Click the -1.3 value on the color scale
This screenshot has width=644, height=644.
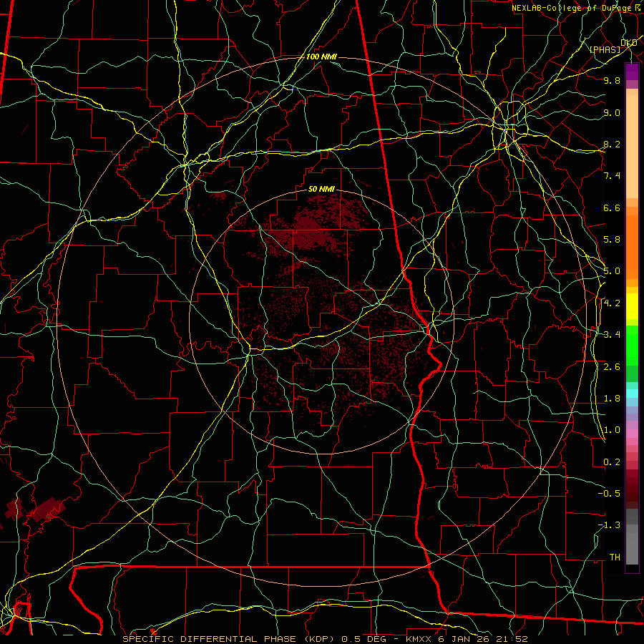point(609,525)
